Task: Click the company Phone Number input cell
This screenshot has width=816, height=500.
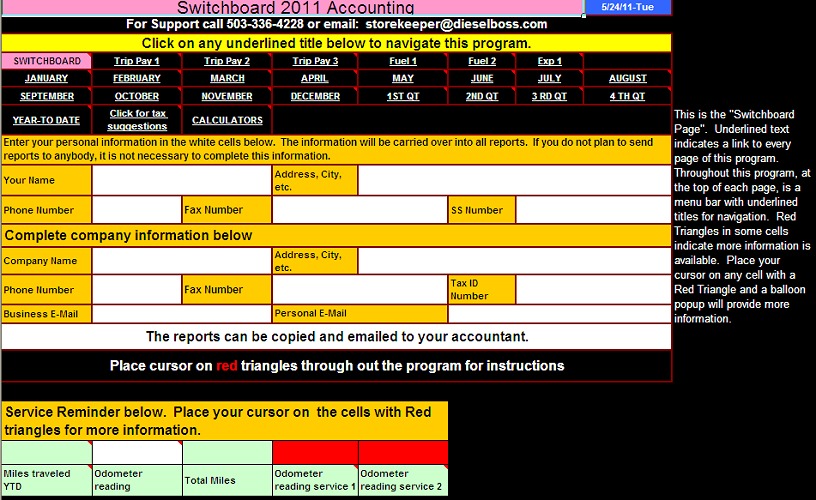Action: coord(137,290)
